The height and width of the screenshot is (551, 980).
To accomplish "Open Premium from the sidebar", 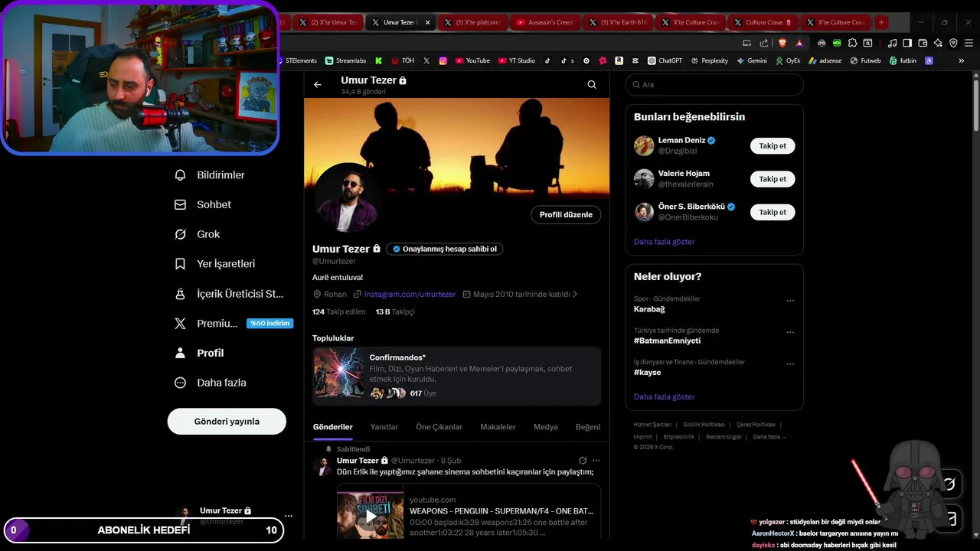I will [x=234, y=324].
